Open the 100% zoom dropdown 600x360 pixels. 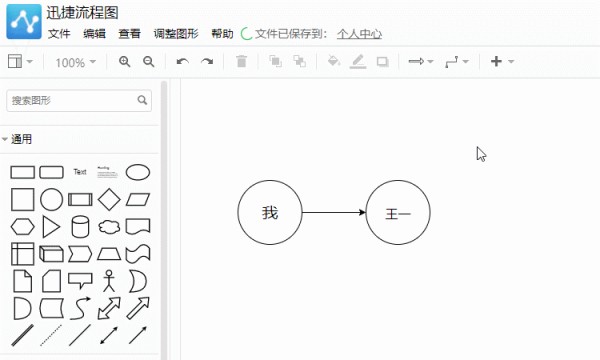click(75, 62)
